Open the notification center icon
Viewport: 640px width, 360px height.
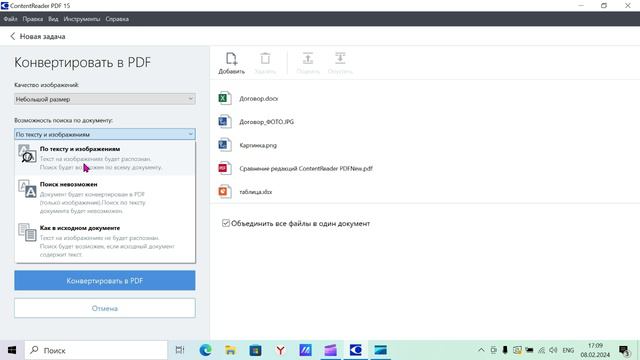624,351
